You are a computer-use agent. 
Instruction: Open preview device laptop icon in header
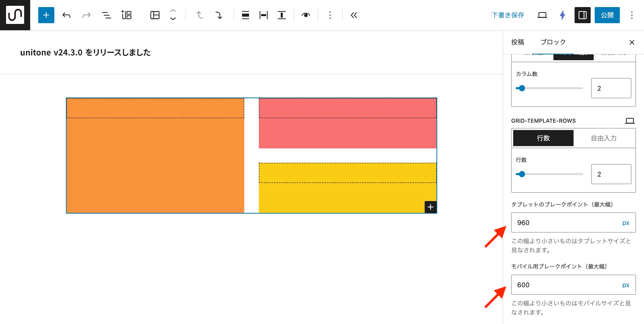tap(542, 15)
